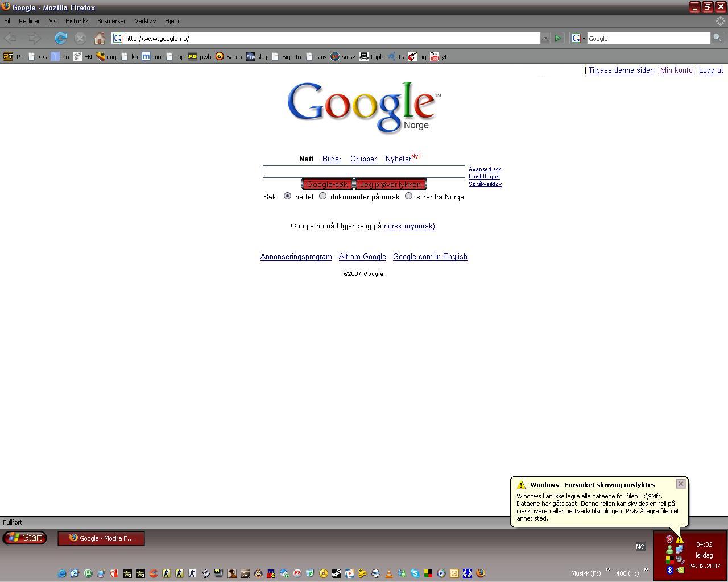Open the 'Alt om Google' link
Viewport: 728px width, 582px height.
[362, 257]
